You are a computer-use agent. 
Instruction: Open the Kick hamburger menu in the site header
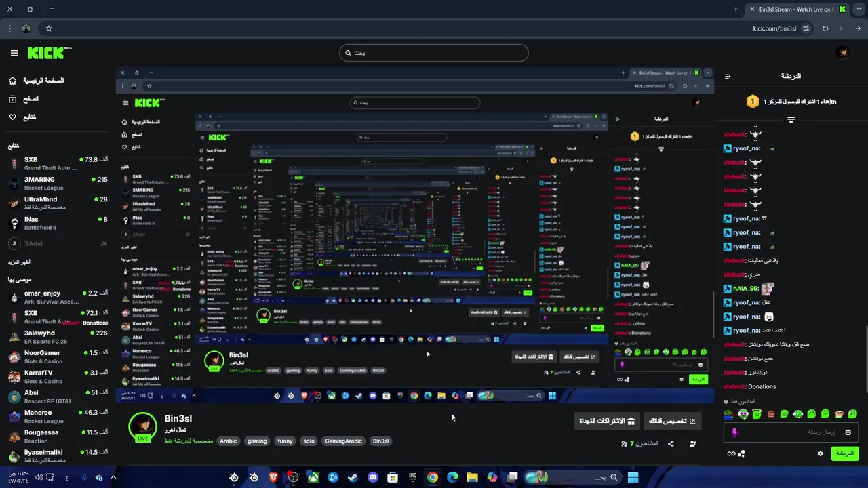14,53
